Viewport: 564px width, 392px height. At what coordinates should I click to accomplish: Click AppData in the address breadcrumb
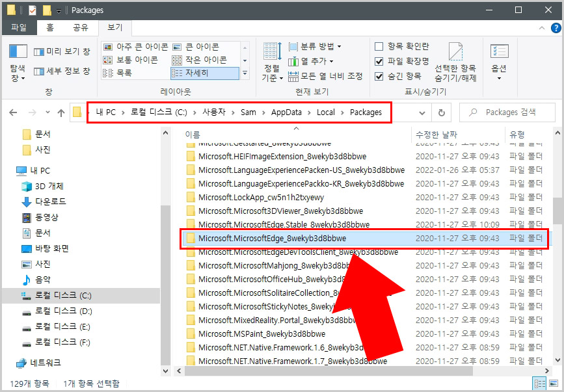(286, 112)
